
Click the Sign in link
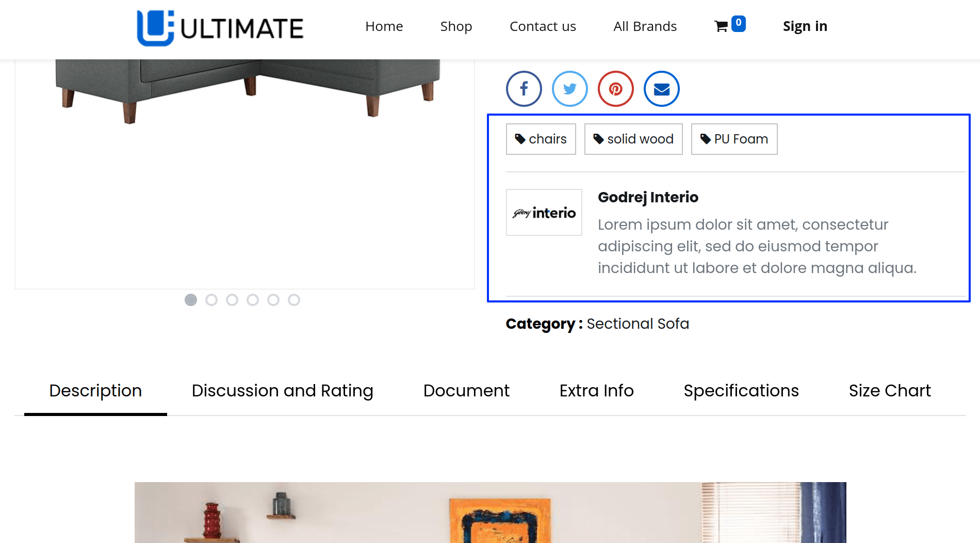click(805, 26)
